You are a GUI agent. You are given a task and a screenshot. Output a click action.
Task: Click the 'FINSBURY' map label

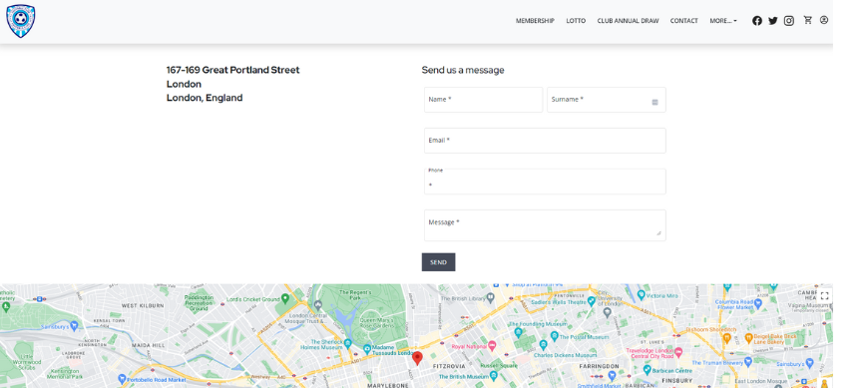[x=677, y=381]
